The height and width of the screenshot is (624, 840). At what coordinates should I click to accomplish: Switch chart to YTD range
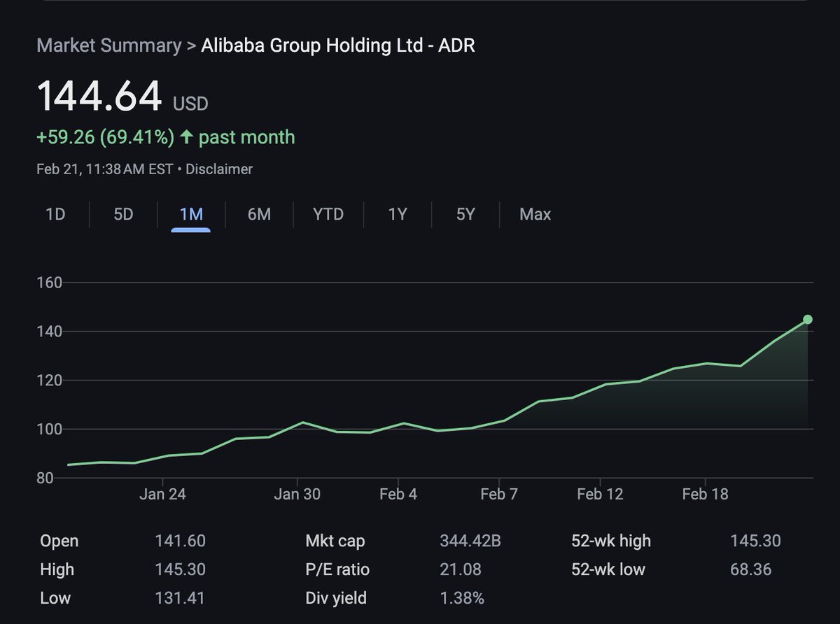[328, 214]
